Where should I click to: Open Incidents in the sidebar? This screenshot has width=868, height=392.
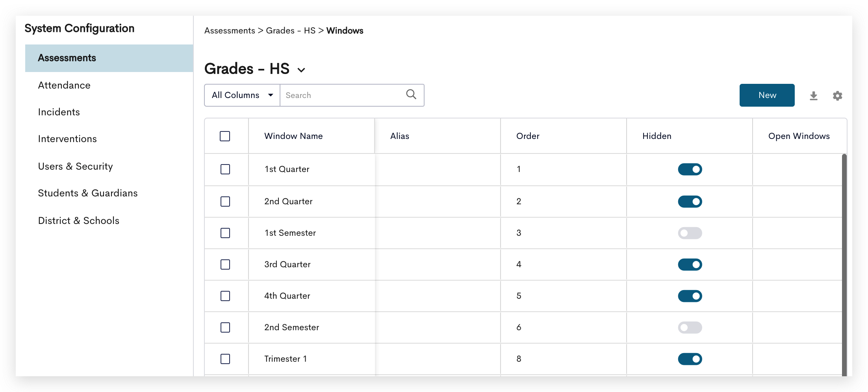click(x=59, y=112)
